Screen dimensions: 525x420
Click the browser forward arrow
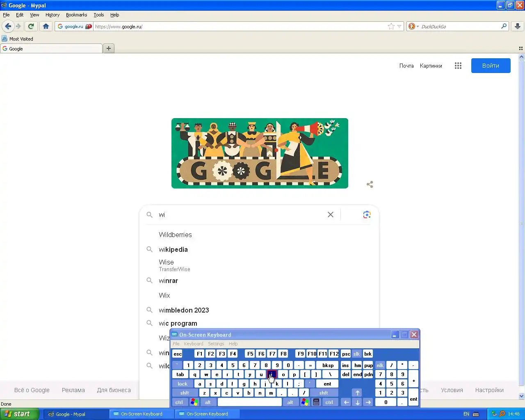click(18, 26)
